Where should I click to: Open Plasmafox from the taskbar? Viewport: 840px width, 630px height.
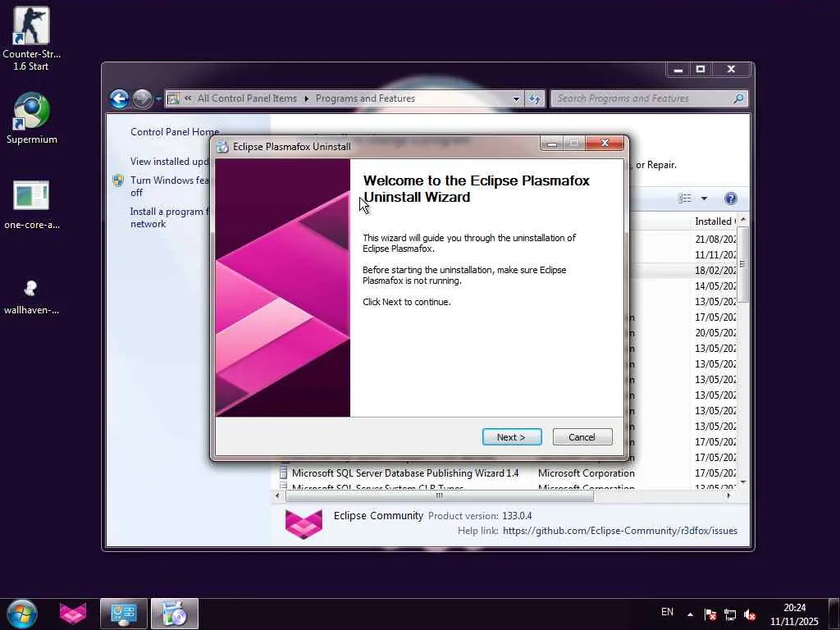click(73, 614)
